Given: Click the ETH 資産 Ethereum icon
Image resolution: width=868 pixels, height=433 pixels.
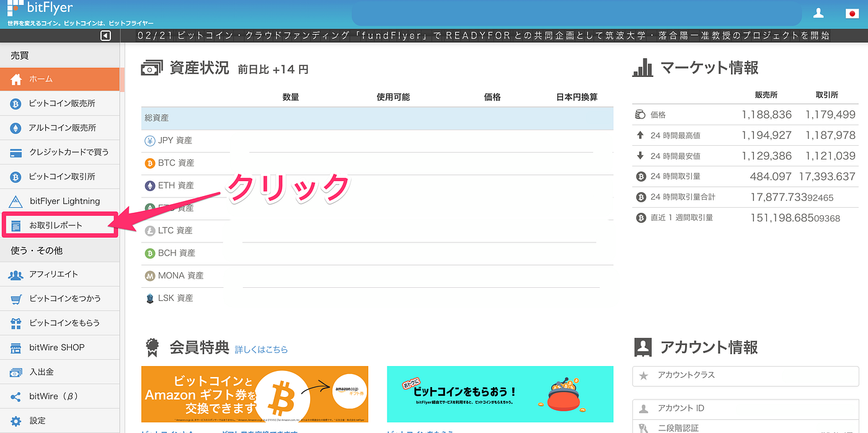Looking at the screenshot, I should [x=149, y=185].
